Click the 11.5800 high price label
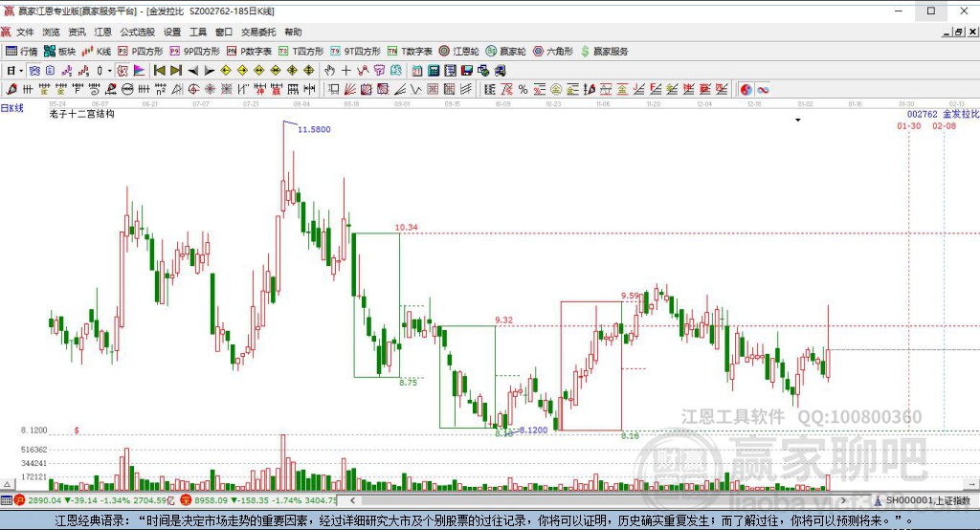Screen dimensions: 980x530 click(314, 129)
